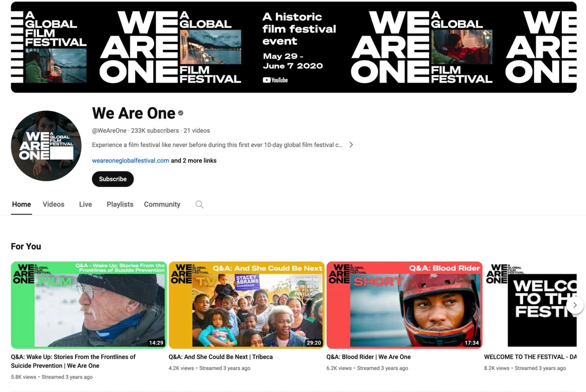Image resolution: width=586 pixels, height=392 pixels.
Task: Open the And She Could Be Next thumbnail
Action: pos(247,305)
